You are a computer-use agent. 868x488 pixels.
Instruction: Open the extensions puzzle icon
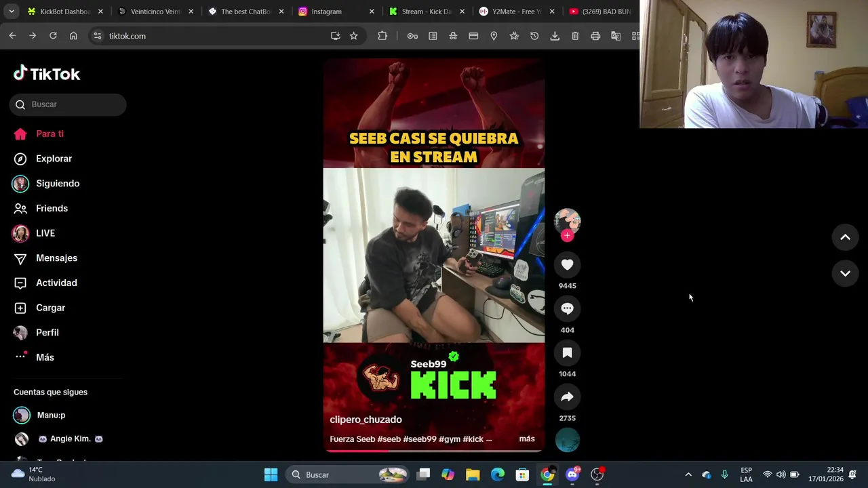tap(382, 36)
